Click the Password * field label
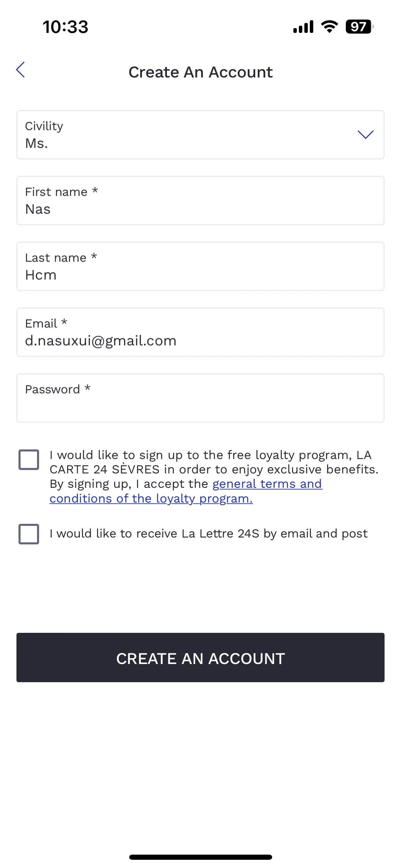This screenshot has width=401, height=868. 58,389
